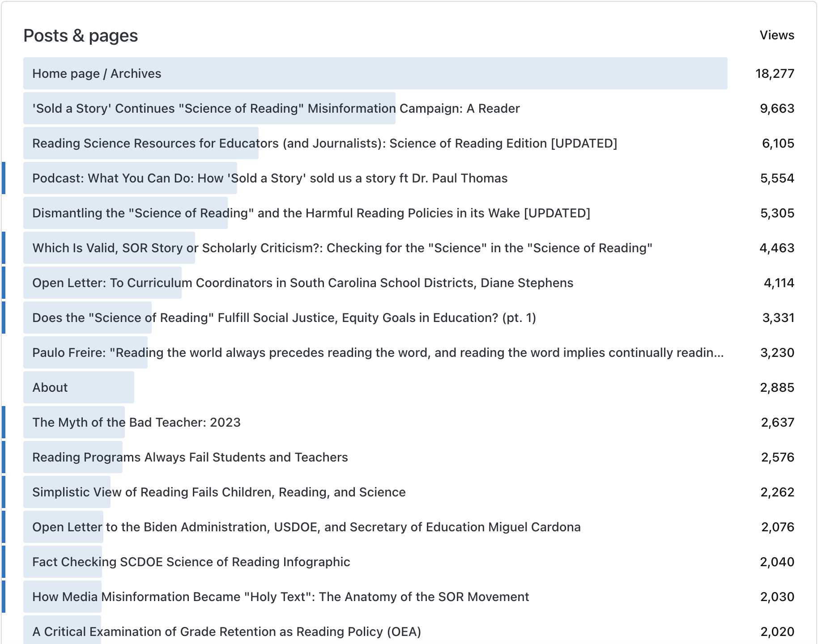Open the About page row
This screenshot has width=818, height=644.
[50, 387]
